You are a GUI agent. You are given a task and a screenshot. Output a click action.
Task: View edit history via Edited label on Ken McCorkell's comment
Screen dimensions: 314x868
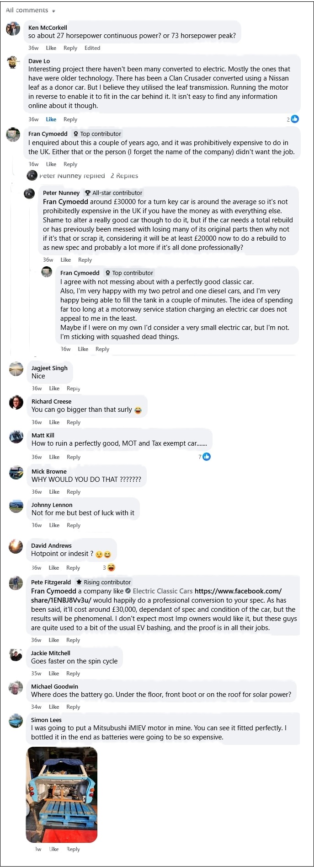[x=92, y=48]
